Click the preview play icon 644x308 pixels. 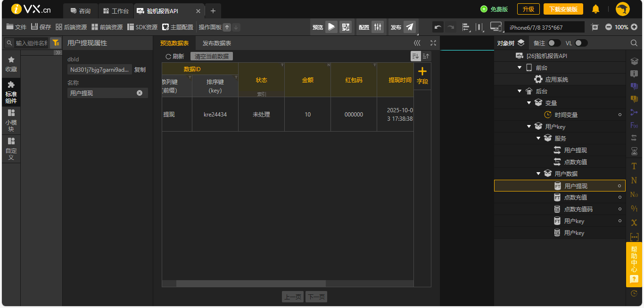(x=331, y=27)
